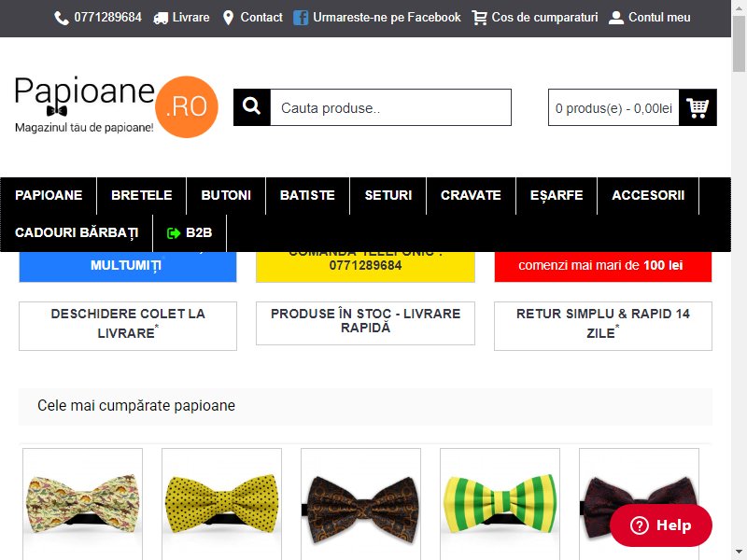Open the Facebook icon link

point(300,18)
